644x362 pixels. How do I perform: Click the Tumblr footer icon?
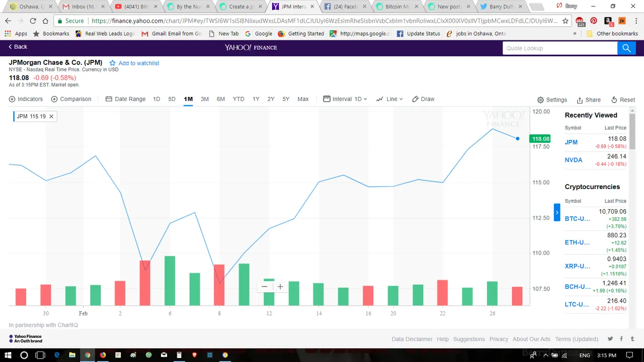(x=632, y=339)
